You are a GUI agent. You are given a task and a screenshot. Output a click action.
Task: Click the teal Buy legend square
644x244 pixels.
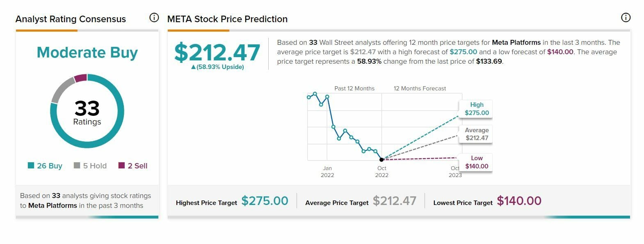(31, 166)
